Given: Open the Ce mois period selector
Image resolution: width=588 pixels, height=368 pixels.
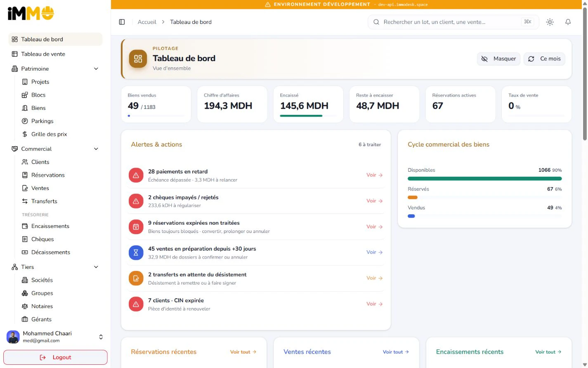Looking at the screenshot, I should click(544, 59).
